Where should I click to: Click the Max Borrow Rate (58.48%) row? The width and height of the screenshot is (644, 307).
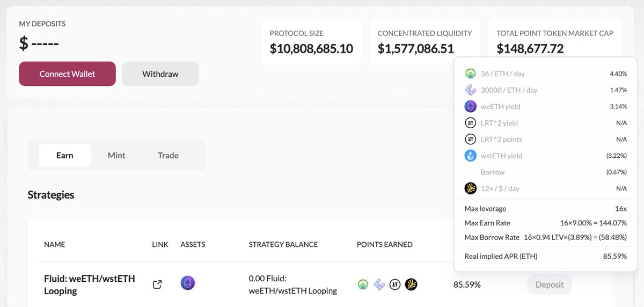click(x=545, y=237)
